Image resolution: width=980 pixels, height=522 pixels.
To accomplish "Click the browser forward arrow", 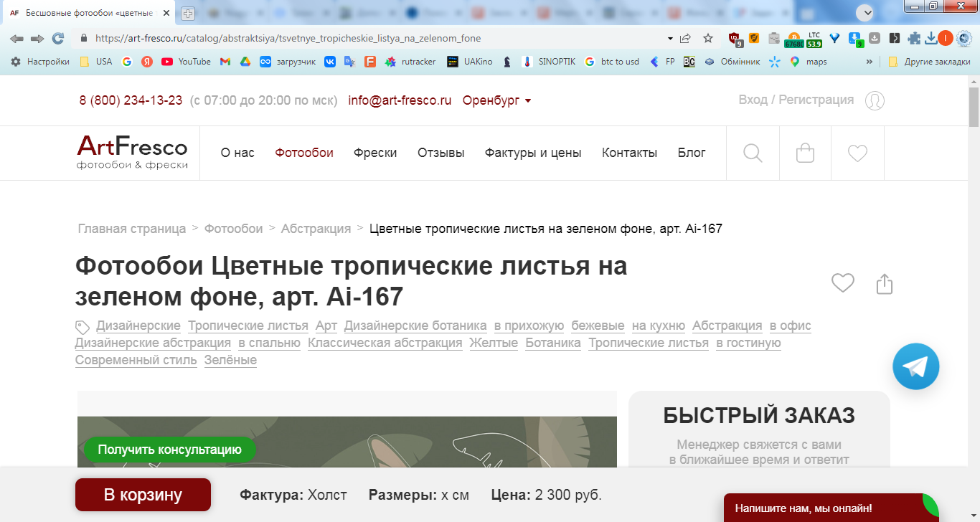I will point(37,38).
